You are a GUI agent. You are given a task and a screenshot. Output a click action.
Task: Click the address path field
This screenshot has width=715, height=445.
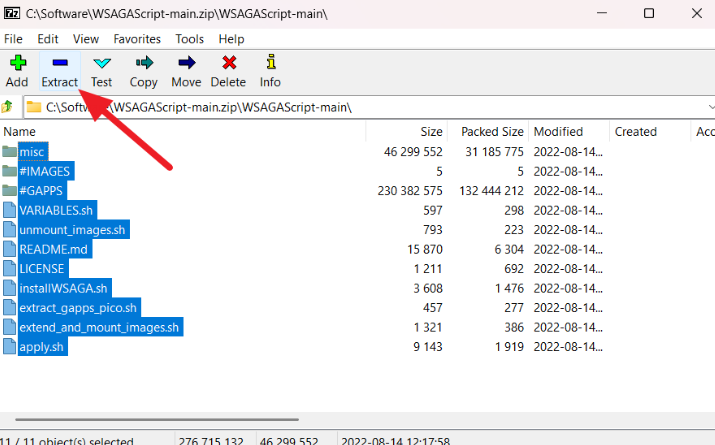tap(369, 107)
